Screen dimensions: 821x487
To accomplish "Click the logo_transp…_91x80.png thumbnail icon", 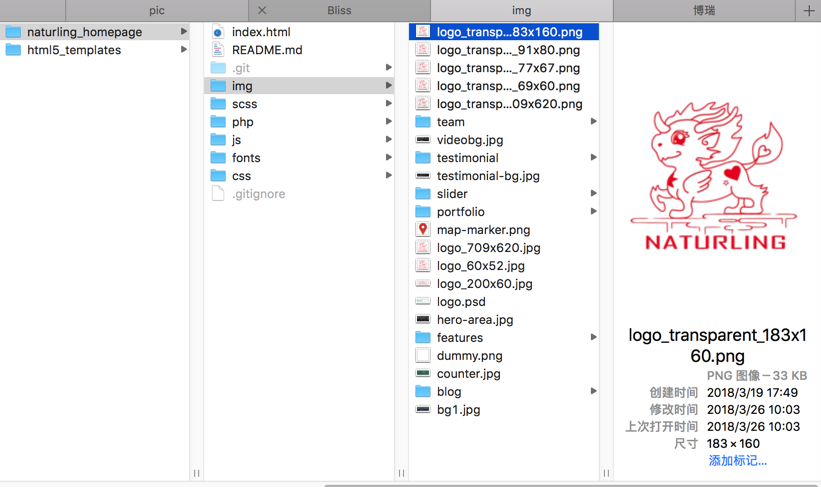I will click(x=423, y=50).
